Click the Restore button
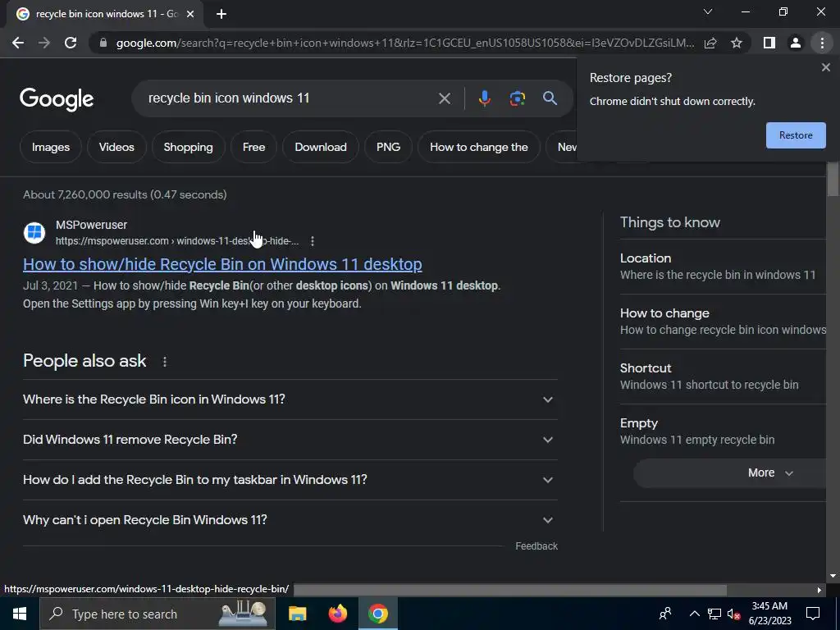The image size is (840, 630). pos(796,135)
